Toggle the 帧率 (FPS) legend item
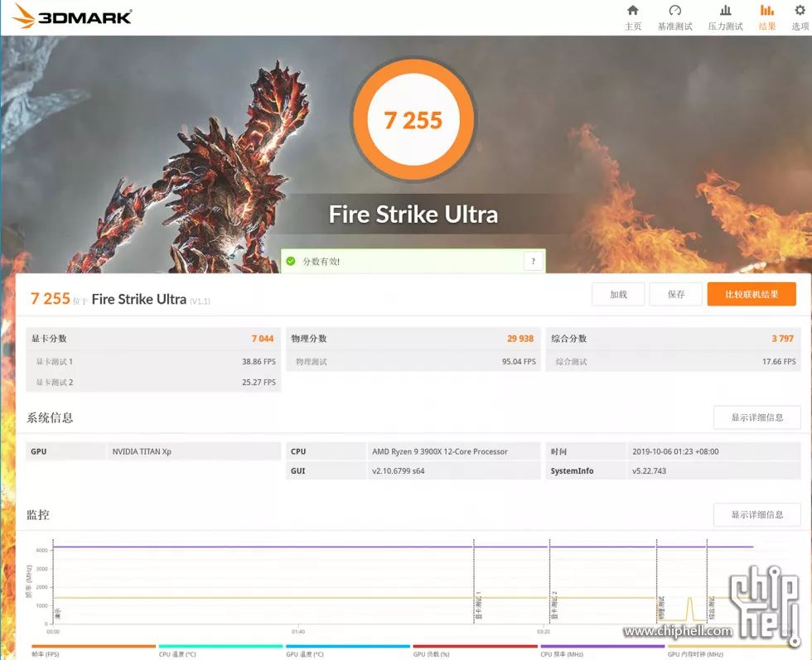812x660 pixels. [93, 650]
